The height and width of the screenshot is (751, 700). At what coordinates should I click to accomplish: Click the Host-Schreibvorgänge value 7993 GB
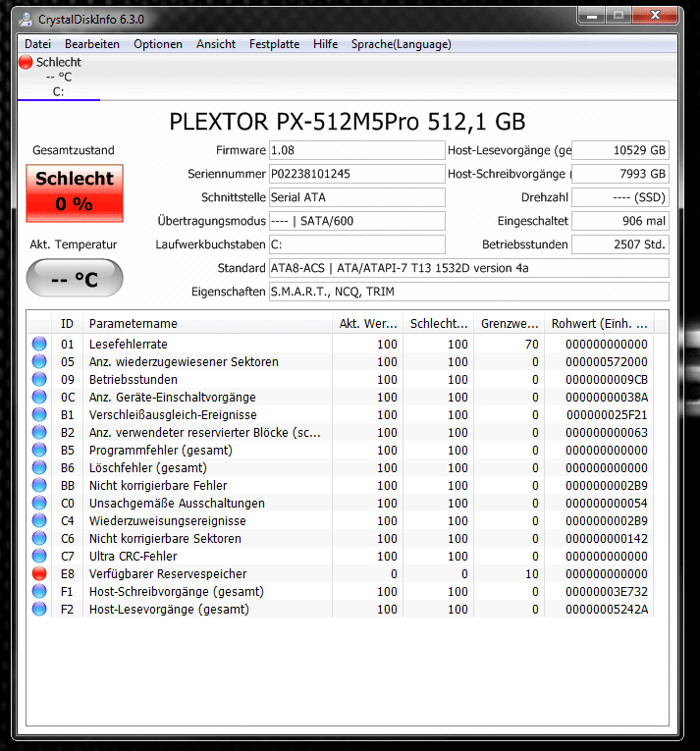pyautogui.click(x=620, y=174)
